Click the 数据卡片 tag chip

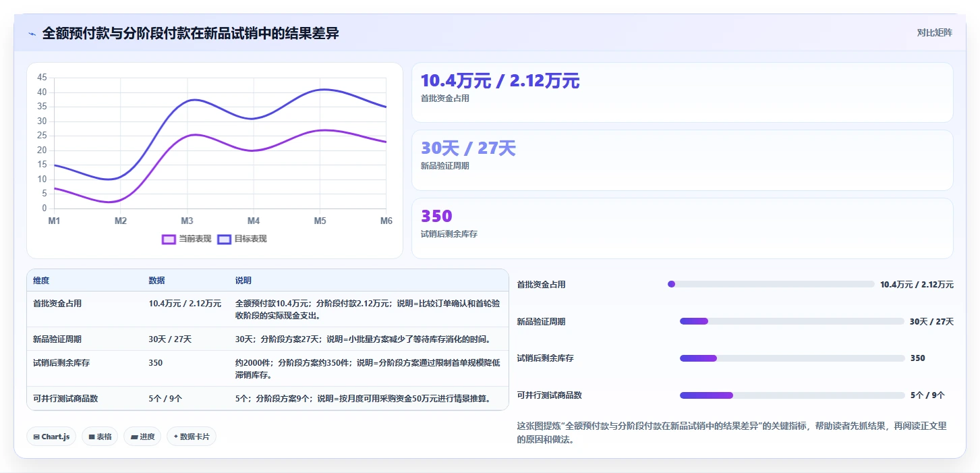point(192,437)
